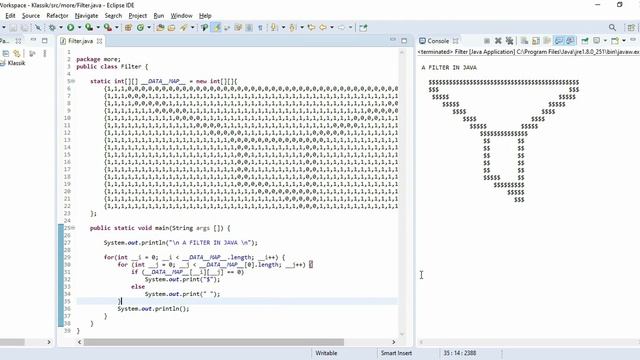Image resolution: width=640 pixels, height=360 pixels.
Task: Toggle Show Whitespace Characters
Action: pyautogui.click(x=260, y=28)
